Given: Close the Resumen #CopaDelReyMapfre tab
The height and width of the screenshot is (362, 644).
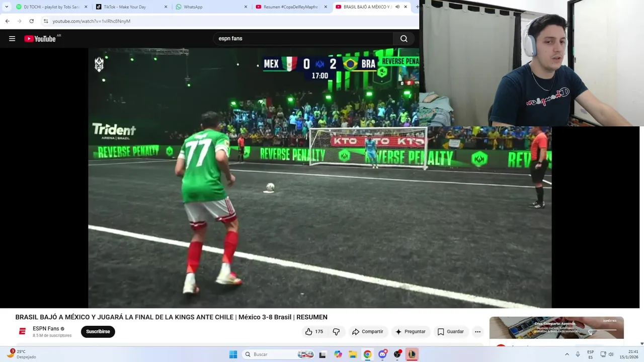Looking at the screenshot, I should (326, 7).
